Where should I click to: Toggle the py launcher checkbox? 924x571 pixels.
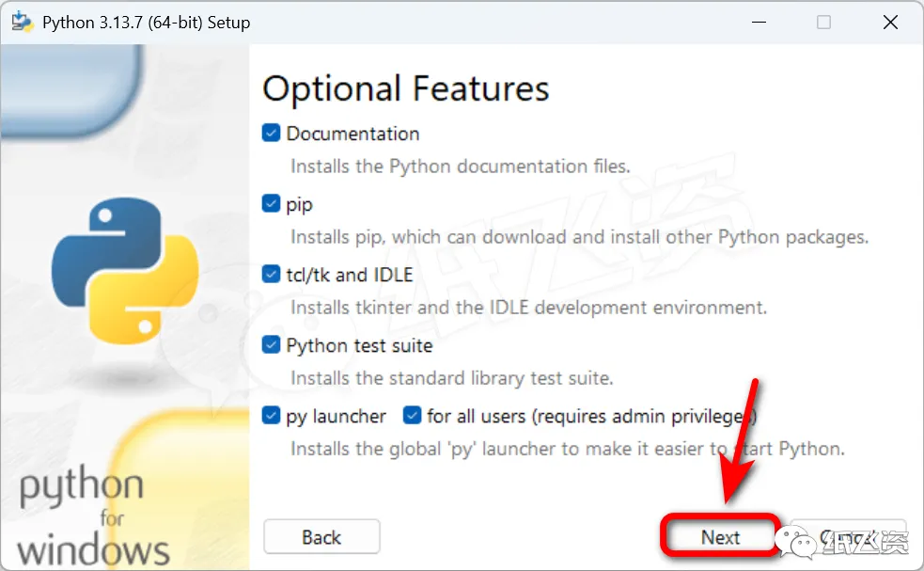click(272, 416)
